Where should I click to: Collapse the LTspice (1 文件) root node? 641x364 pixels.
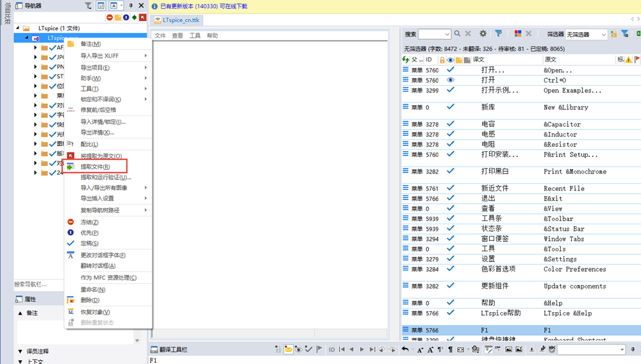click(x=17, y=28)
